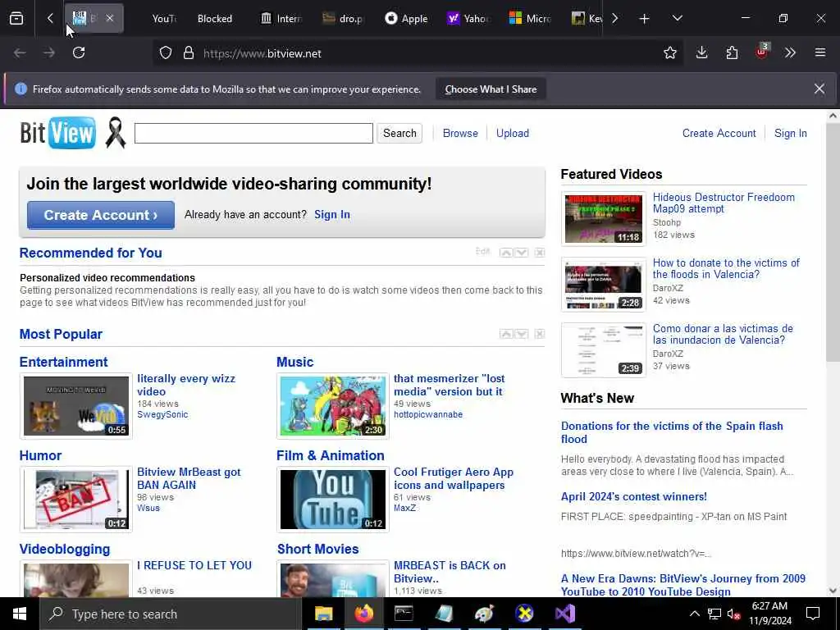This screenshot has width=840, height=630.
Task: Edit the Recommended for You module
Action: coord(482,252)
